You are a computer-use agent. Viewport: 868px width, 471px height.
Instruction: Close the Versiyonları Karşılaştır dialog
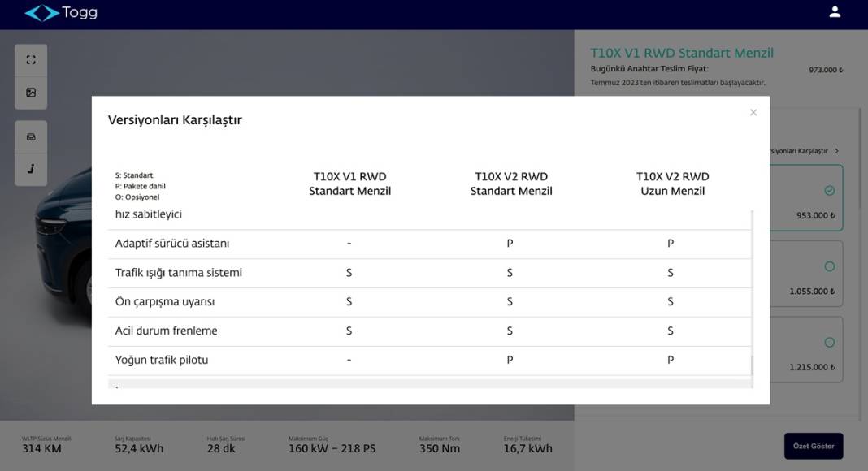click(753, 113)
